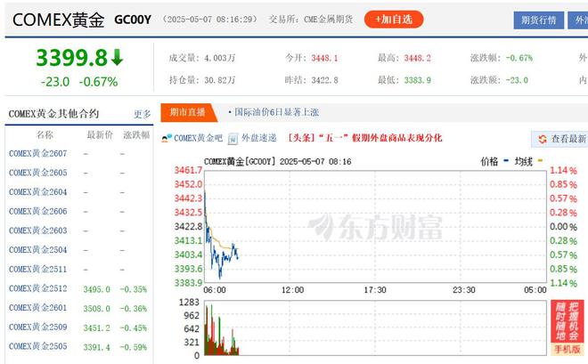This screenshot has height=364, width=588.
Task: Click the 昨结 value 3422.8
Action: (x=324, y=80)
